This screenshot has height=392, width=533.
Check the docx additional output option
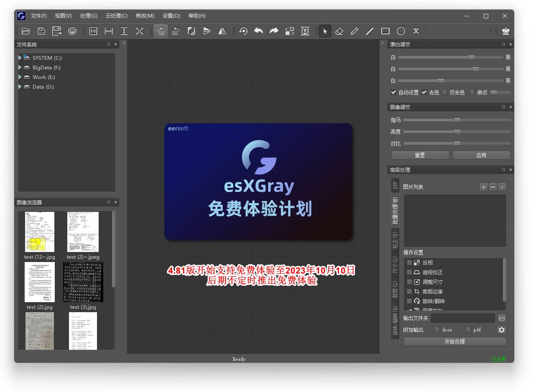436,330
